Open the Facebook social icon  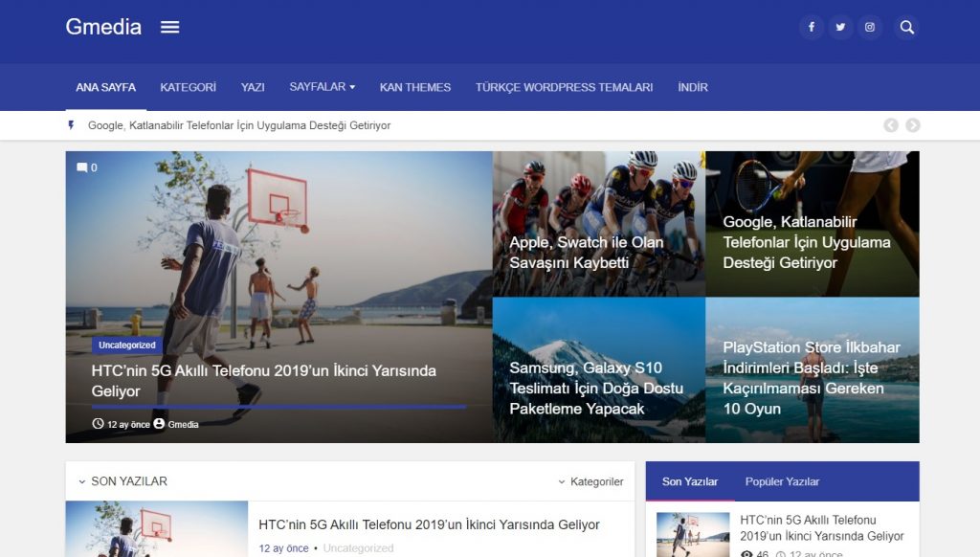click(812, 27)
